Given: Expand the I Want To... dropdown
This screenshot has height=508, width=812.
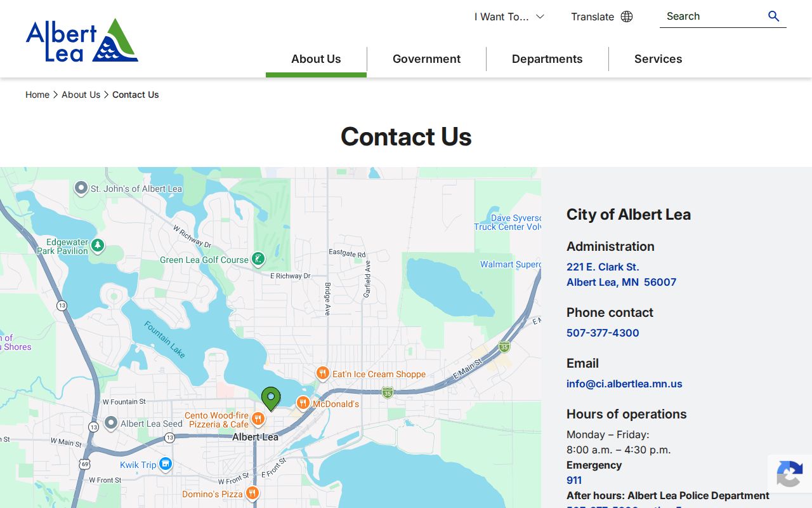Looking at the screenshot, I should 509,17.
